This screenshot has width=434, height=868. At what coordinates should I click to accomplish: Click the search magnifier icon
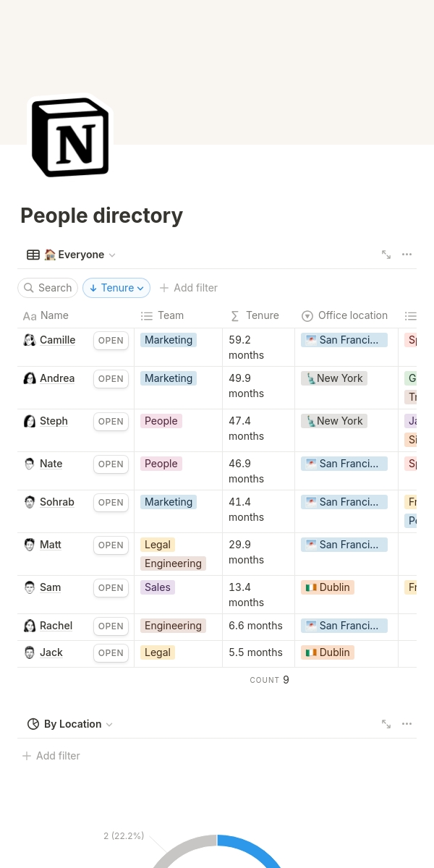29,288
